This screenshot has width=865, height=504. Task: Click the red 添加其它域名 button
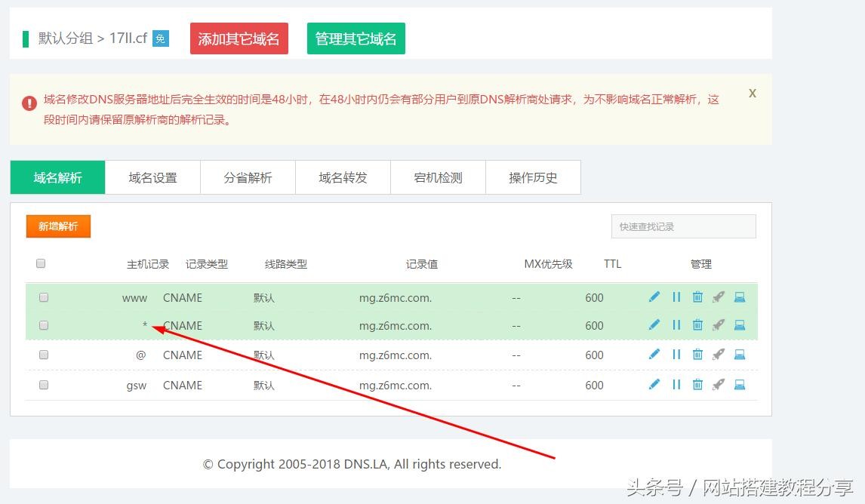click(239, 38)
